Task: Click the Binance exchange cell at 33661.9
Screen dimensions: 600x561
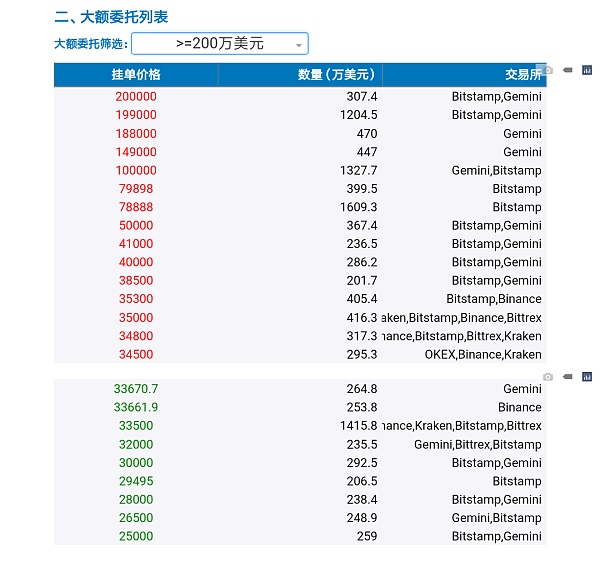Action: (520, 407)
